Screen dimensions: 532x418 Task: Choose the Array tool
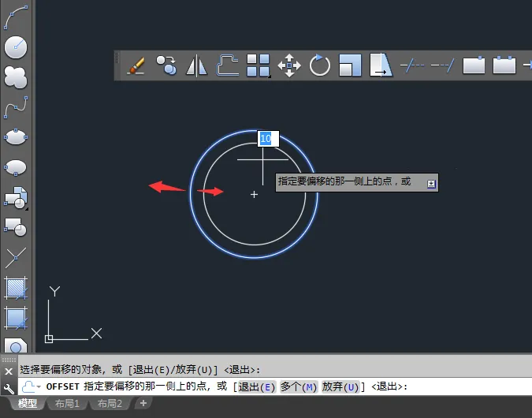click(258, 65)
